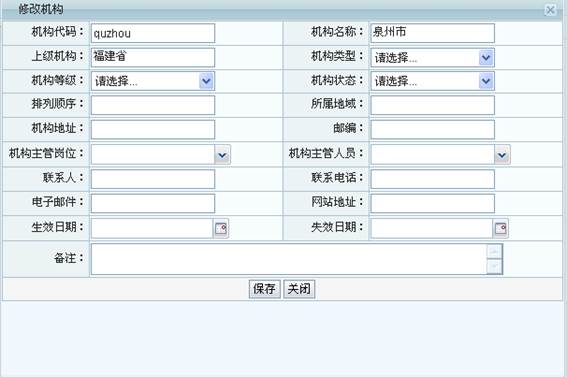Image resolution: width=567 pixels, height=377 pixels.
Task: Click the 网站地址 input field
Action: (432, 203)
